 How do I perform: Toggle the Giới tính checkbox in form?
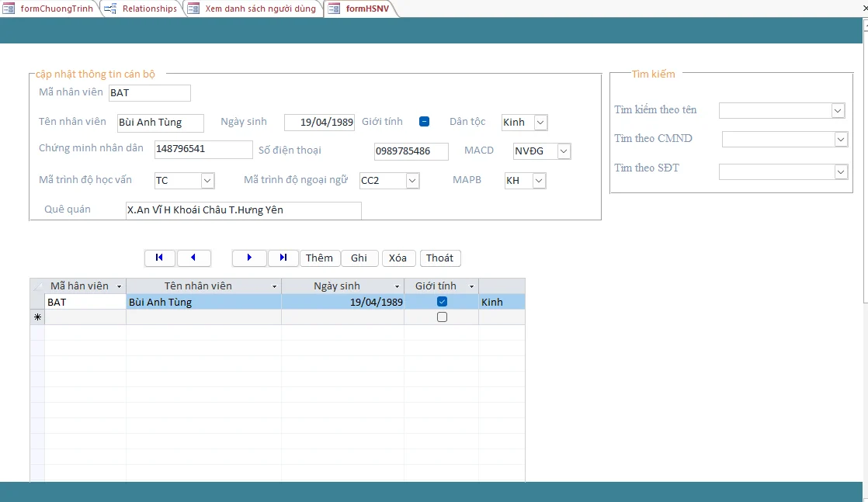click(425, 121)
